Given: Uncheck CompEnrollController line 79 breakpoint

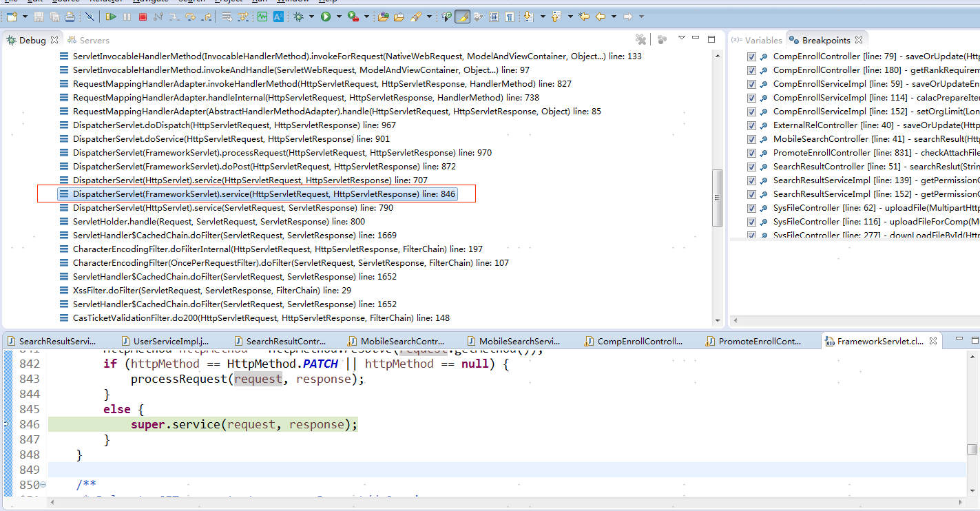Looking at the screenshot, I should [751, 56].
